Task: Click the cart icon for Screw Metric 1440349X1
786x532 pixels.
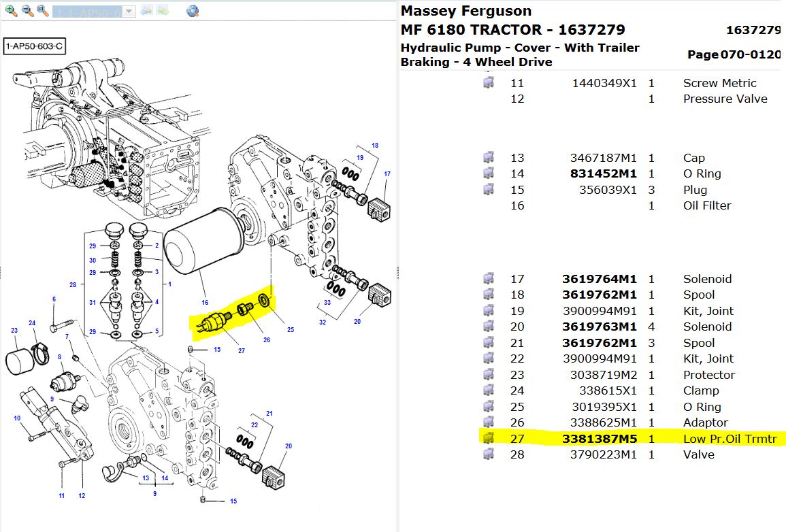Action: pyautogui.click(x=489, y=83)
